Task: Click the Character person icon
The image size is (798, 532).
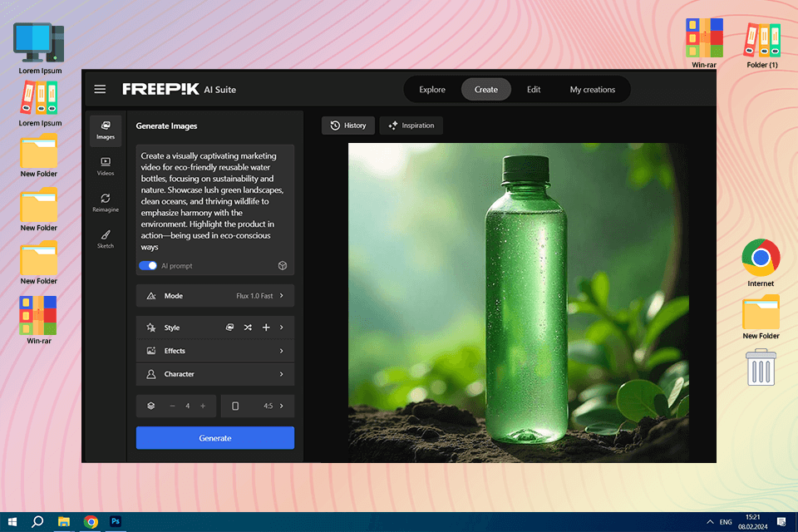Action: (151, 374)
